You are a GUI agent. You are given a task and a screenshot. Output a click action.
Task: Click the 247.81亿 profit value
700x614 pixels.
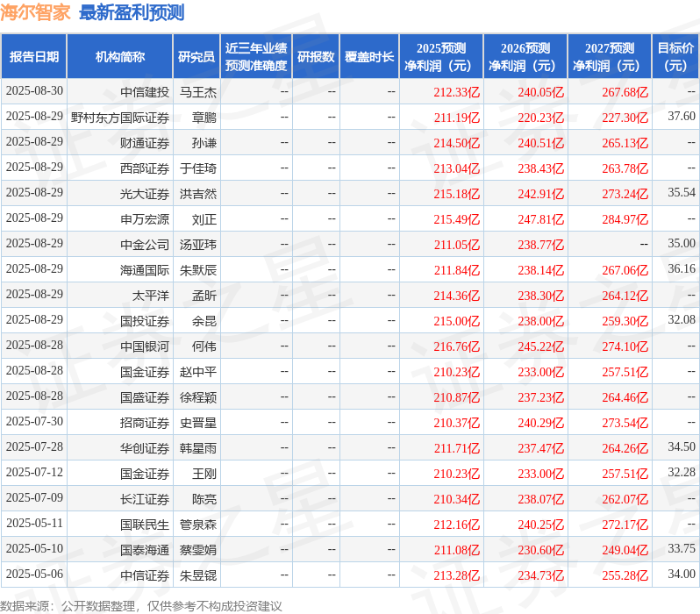[541, 219]
